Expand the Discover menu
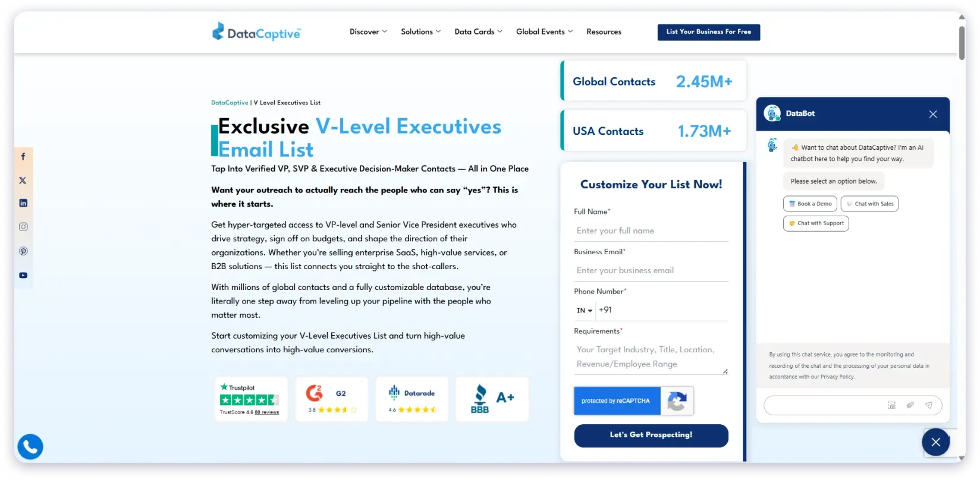 coord(368,32)
